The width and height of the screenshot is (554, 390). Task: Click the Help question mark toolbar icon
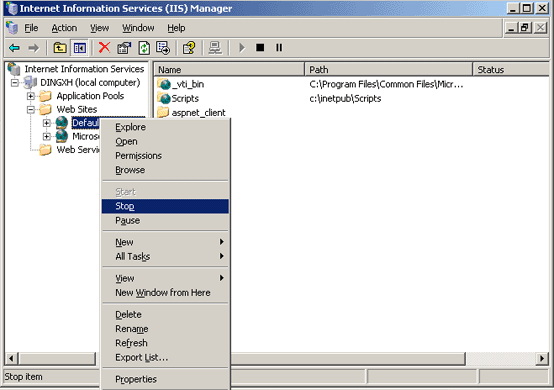tap(189, 48)
